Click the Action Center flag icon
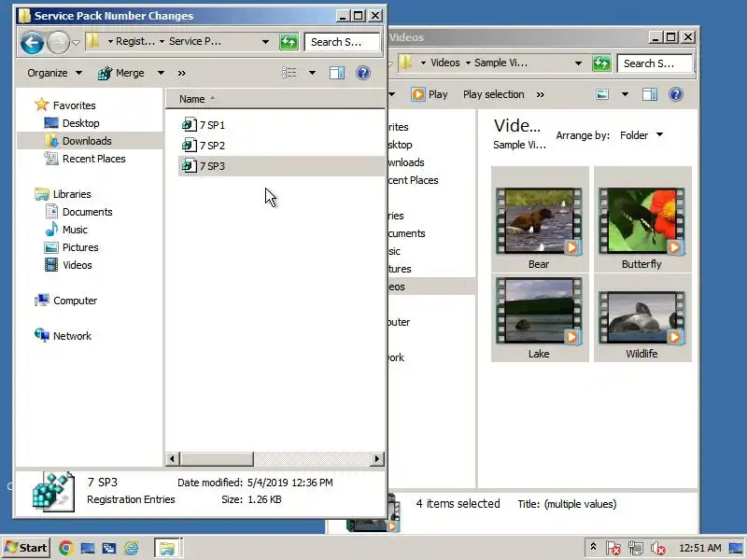747x560 pixels. click(613, 549)
